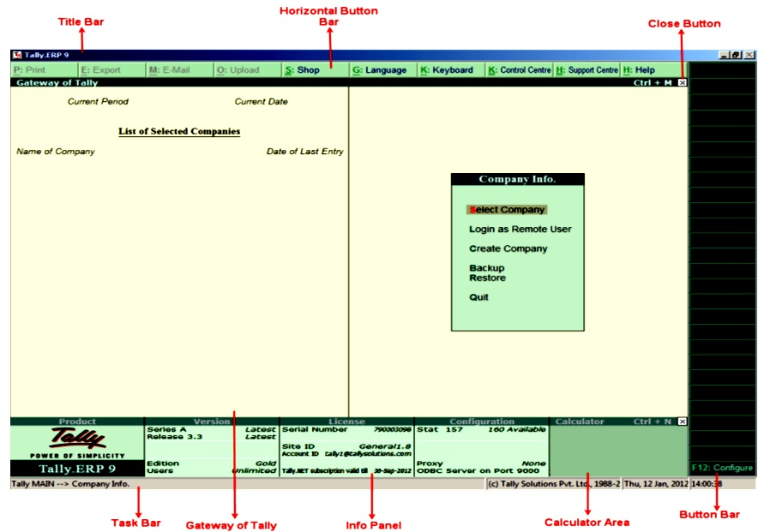Click the Current Period label
764x532 pixels.
click(x=98, y=102)
